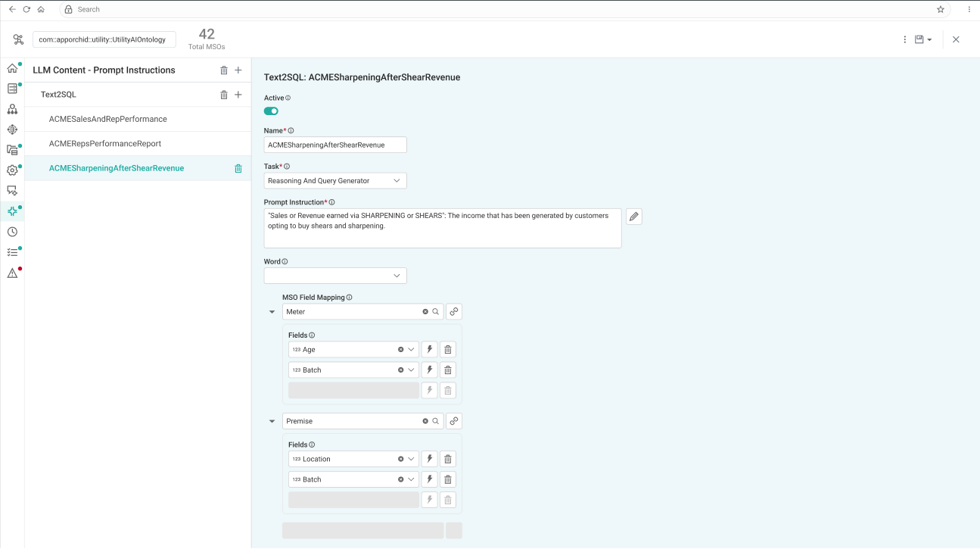The height and width of the screenshot is (549, 980).
Task: Open the save options menu in header
Action: click(923, 39)
